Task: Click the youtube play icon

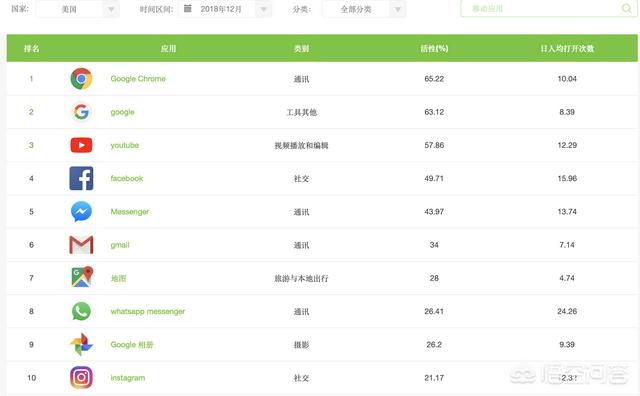Action: point(81,145)
